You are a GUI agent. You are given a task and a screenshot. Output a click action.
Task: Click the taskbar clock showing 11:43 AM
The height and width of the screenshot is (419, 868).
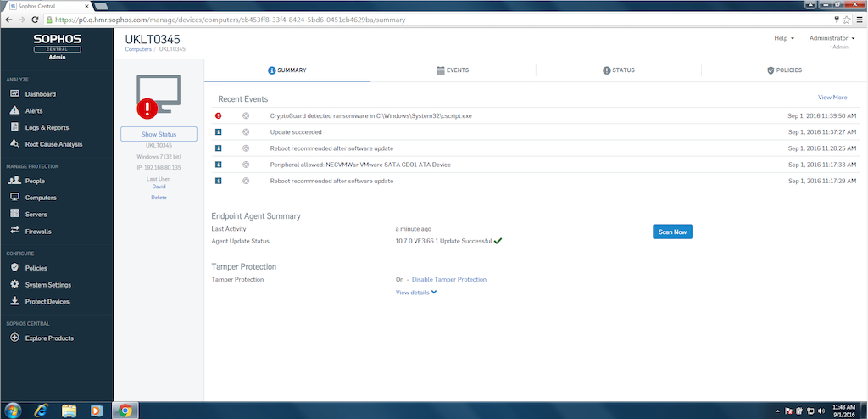click(843, 411)
